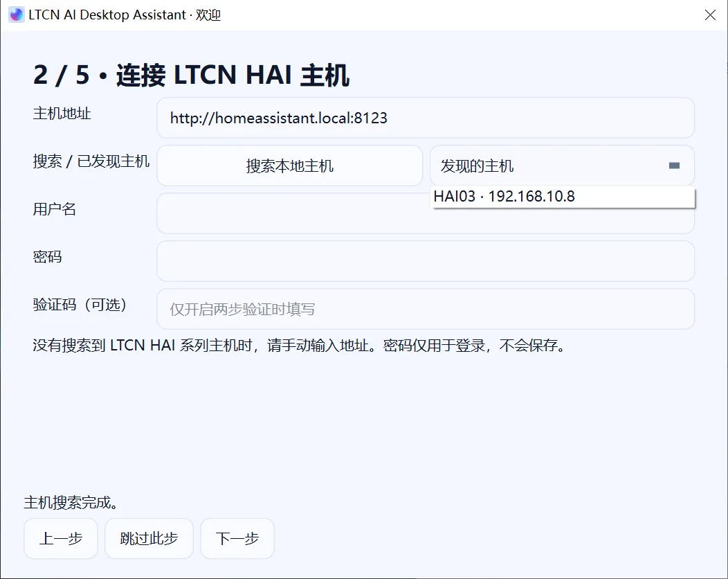Click the 用户名 input field
The width and height of the screenshot is (728, 579).
[x=426, y=214]
